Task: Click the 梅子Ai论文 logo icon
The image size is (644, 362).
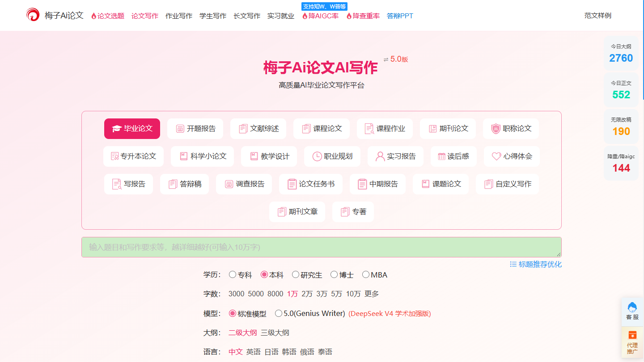Action: (33, 15)
